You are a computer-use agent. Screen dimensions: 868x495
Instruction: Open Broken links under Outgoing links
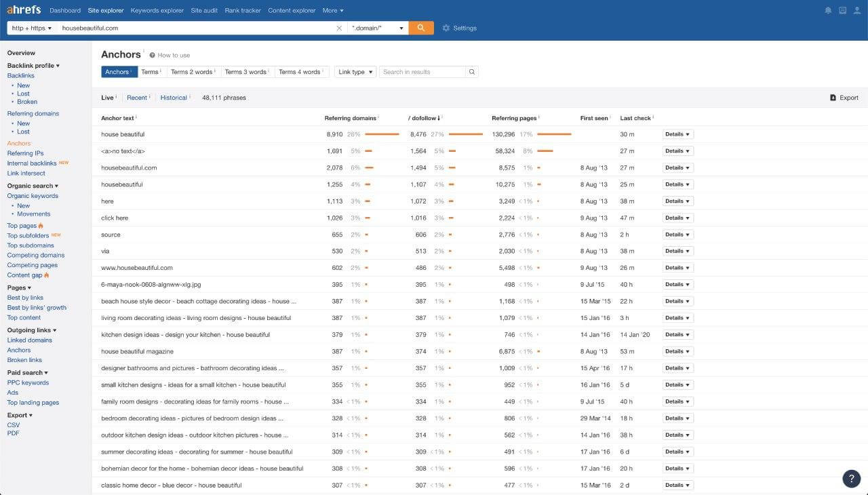(24, 360)
